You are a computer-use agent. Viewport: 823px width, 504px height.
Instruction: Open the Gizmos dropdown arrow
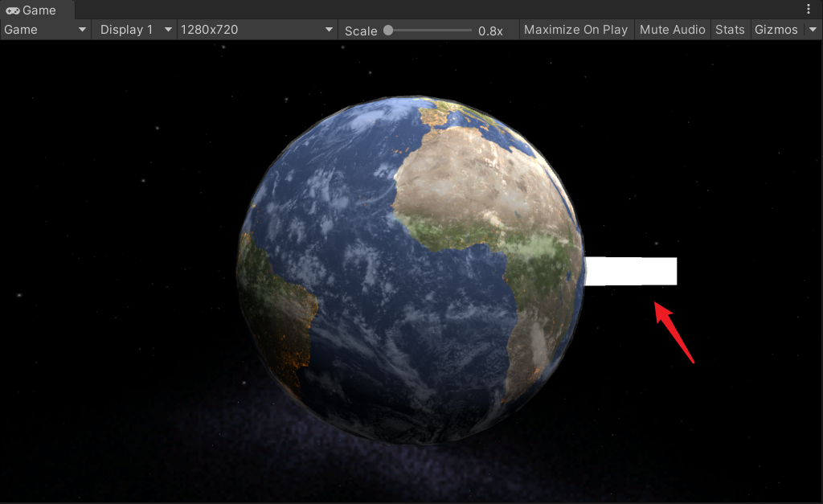point(813,30)
